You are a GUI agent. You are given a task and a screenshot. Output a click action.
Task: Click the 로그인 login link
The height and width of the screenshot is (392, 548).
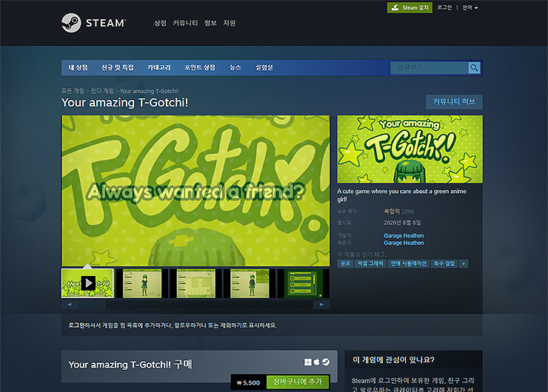[x=444, y=7]
